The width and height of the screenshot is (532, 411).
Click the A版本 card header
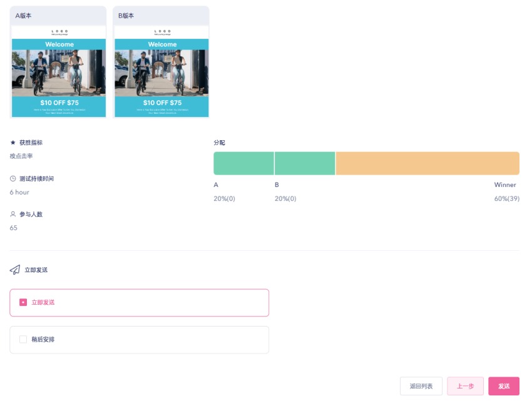(x=59, y=16)
